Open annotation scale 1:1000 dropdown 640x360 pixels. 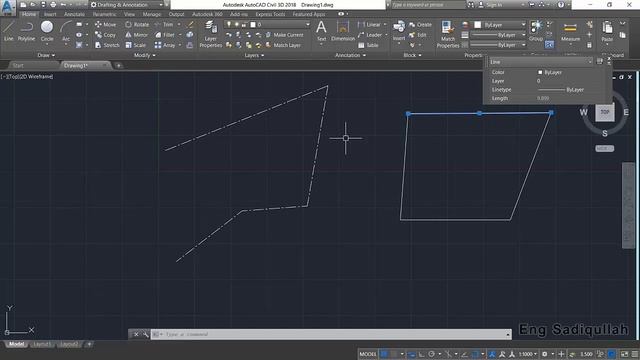coord(528,354)
